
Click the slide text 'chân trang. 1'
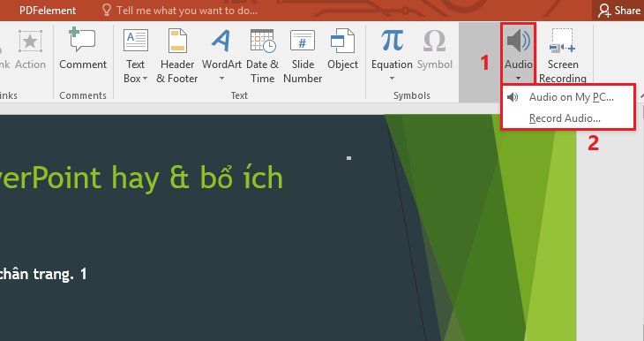tap(43, 274)
